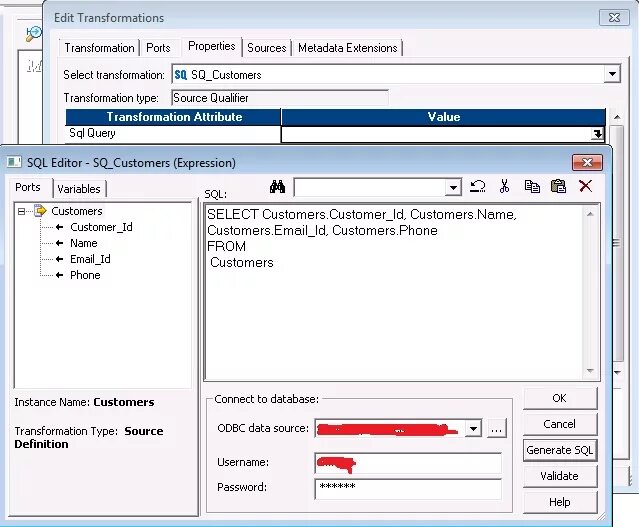Viewport: 639px width, 527px height.
Task: Click the Sql Query attribute cell
Action: [x=173, y=134]
